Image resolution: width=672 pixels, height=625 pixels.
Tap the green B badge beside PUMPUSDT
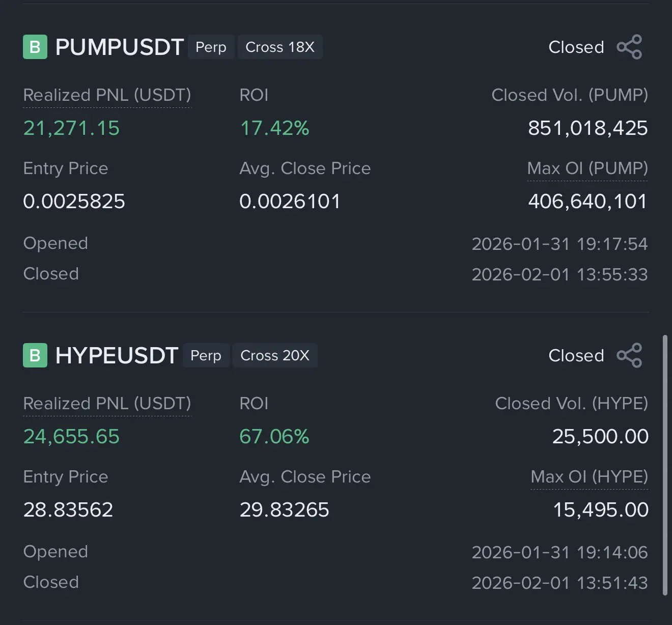point(35,47)
